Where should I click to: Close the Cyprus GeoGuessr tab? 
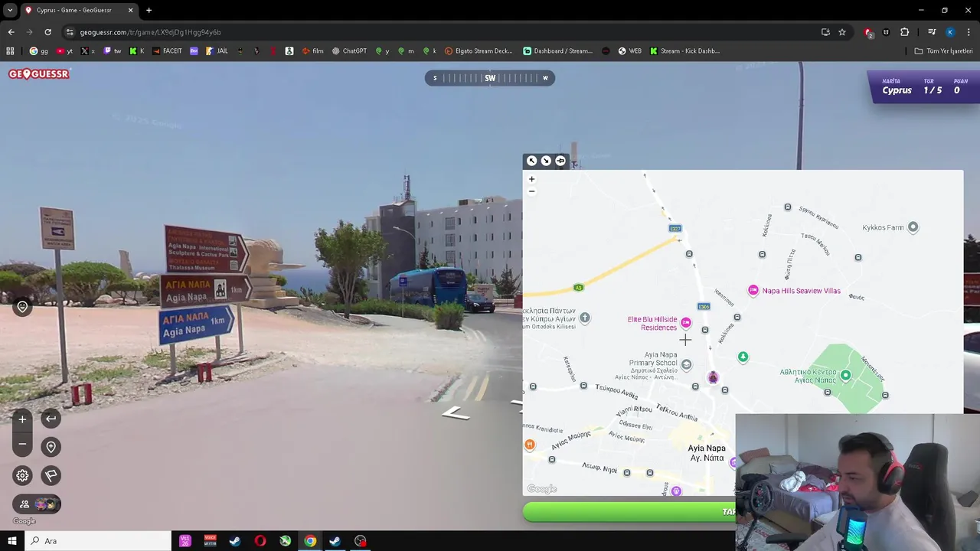point(130,10)
